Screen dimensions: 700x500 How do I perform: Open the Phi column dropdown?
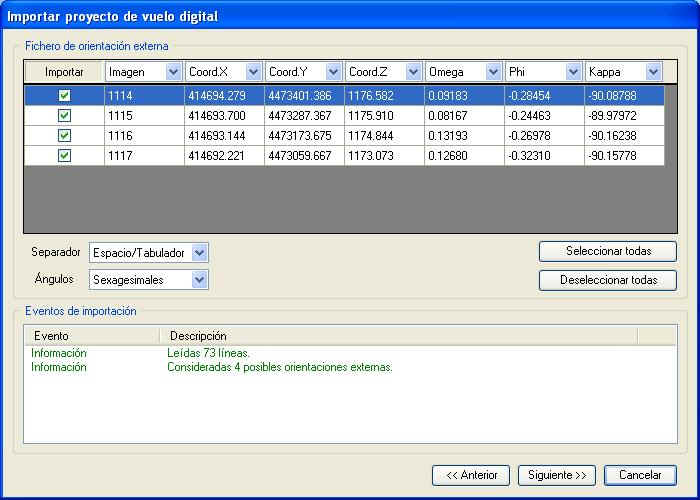click(x=573, y=72)
